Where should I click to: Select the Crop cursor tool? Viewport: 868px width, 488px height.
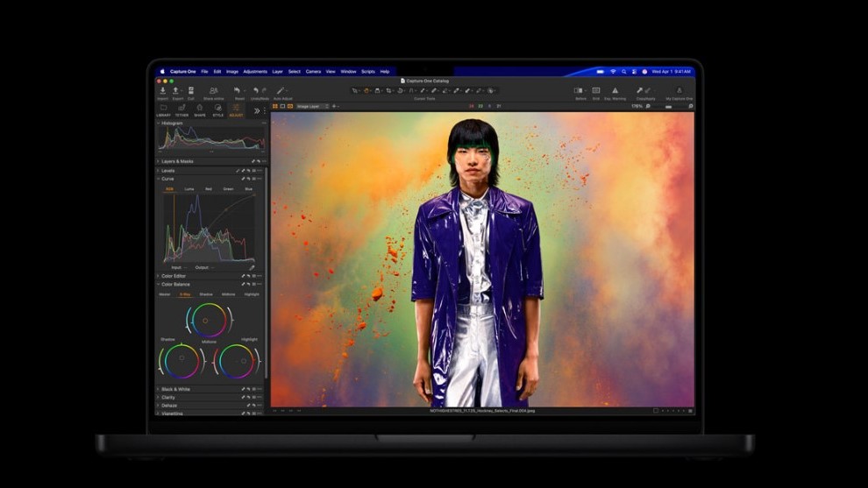point(388,90)
